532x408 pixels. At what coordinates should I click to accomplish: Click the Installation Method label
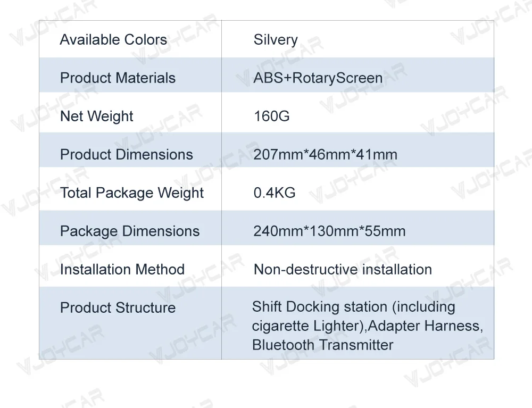pyautogui.click(x=122, y=270)
